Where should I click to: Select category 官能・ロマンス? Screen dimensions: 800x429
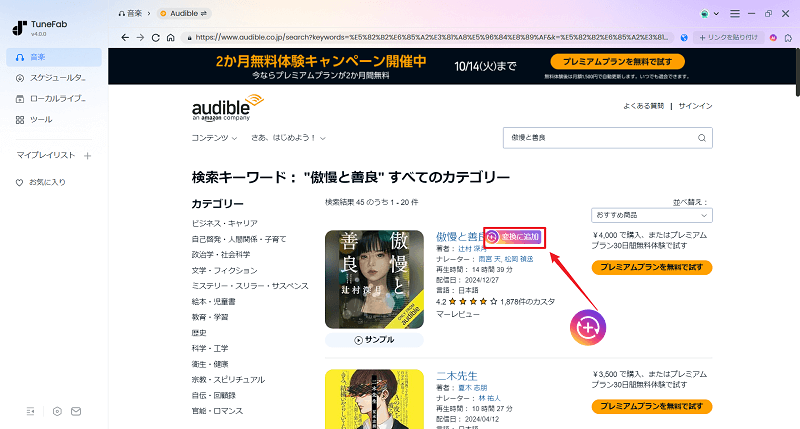217,411
